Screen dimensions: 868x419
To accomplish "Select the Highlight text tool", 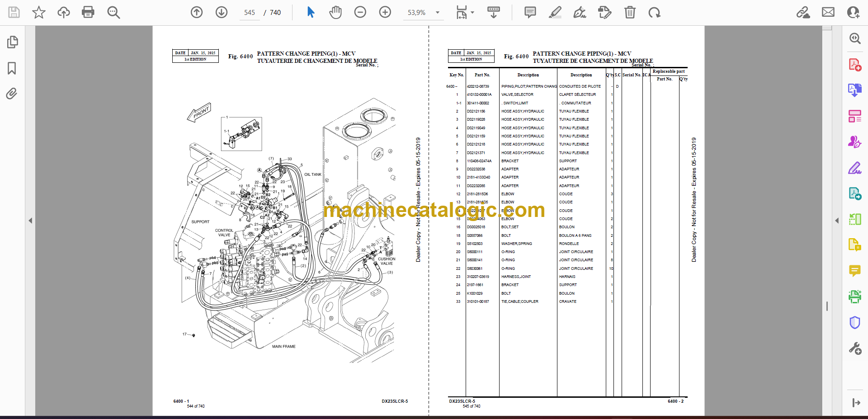I will [555, 12].
